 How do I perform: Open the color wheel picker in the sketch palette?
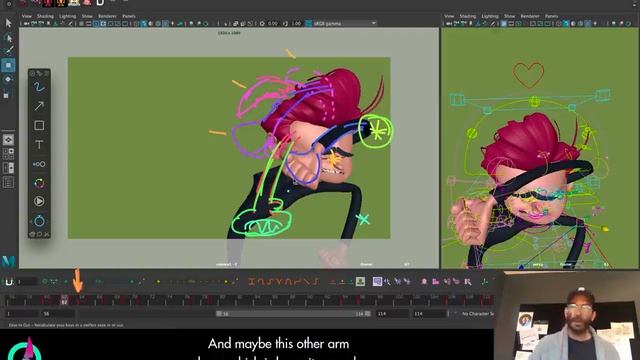click(x=39, y=183)
